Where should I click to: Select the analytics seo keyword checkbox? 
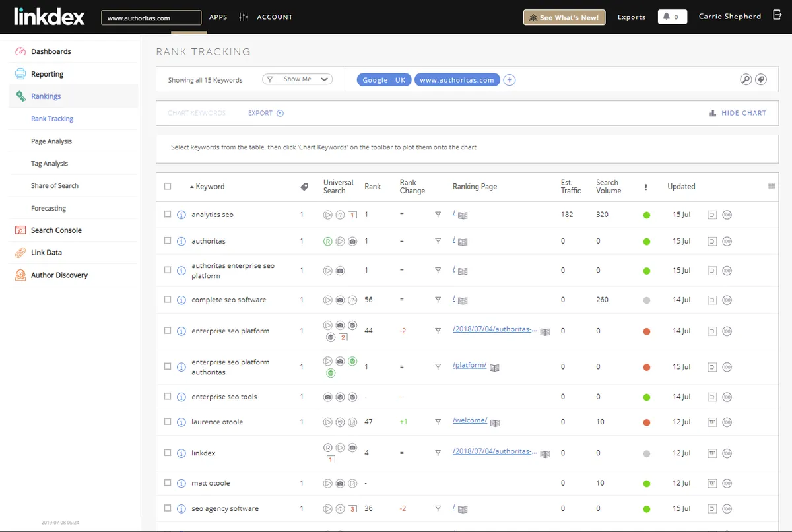click(x=168, y=215)
